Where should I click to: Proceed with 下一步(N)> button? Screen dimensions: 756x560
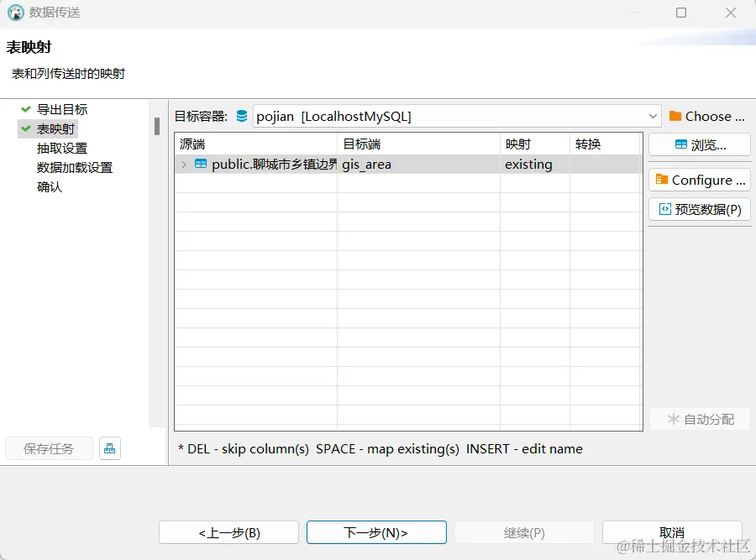376,532
